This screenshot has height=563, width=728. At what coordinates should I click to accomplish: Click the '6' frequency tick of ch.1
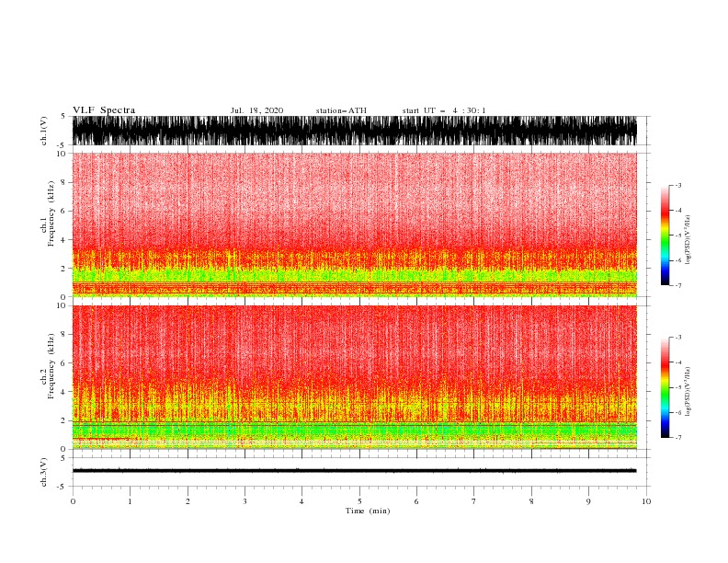pos(63,211)
